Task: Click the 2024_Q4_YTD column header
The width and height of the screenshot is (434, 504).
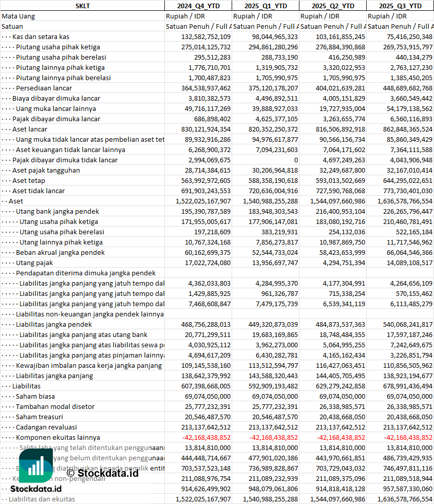Action: 198,6
